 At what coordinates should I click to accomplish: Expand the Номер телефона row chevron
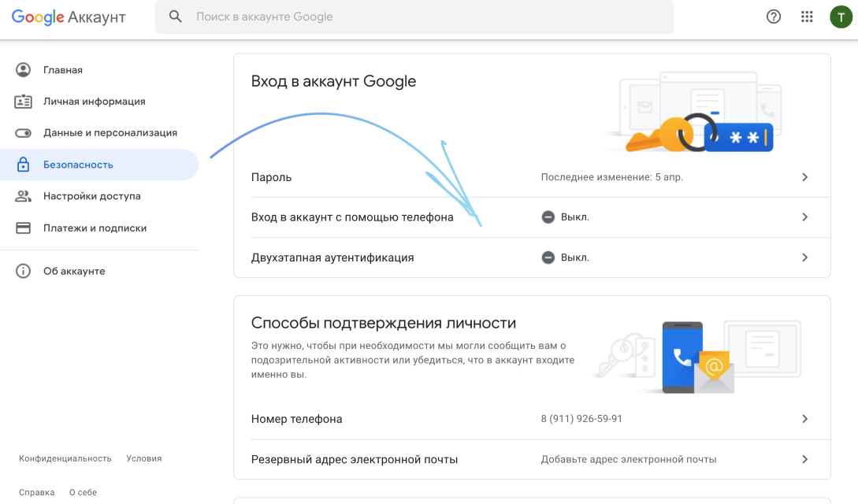[804, 419]
